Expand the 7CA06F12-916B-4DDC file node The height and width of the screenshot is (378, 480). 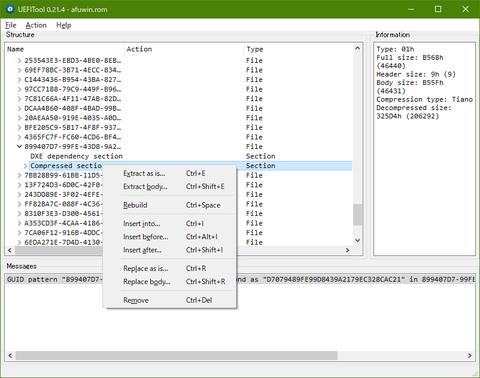pos(19,233)
